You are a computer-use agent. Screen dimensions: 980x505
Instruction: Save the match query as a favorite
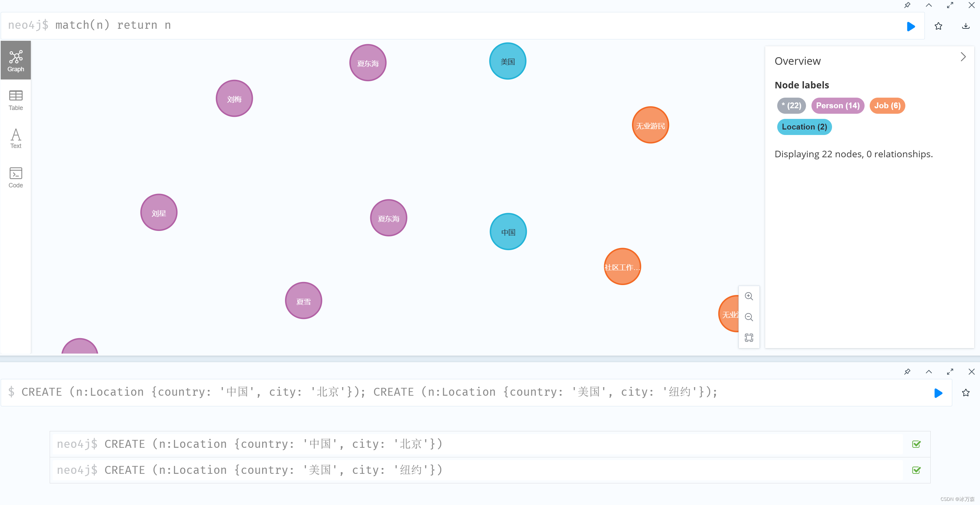coord(938,26)
